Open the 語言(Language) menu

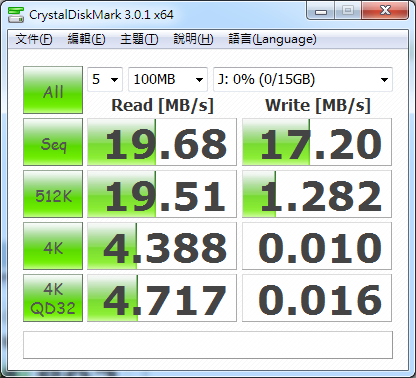(x=272, y=39)
